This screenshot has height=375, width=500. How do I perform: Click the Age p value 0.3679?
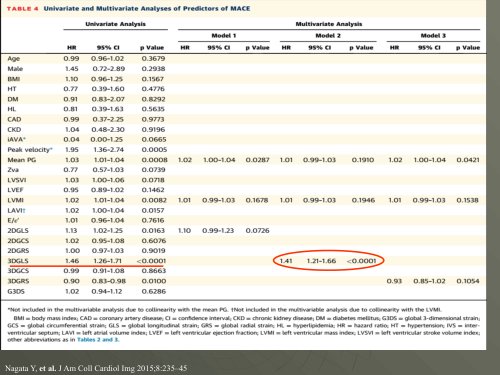point(153,59)
